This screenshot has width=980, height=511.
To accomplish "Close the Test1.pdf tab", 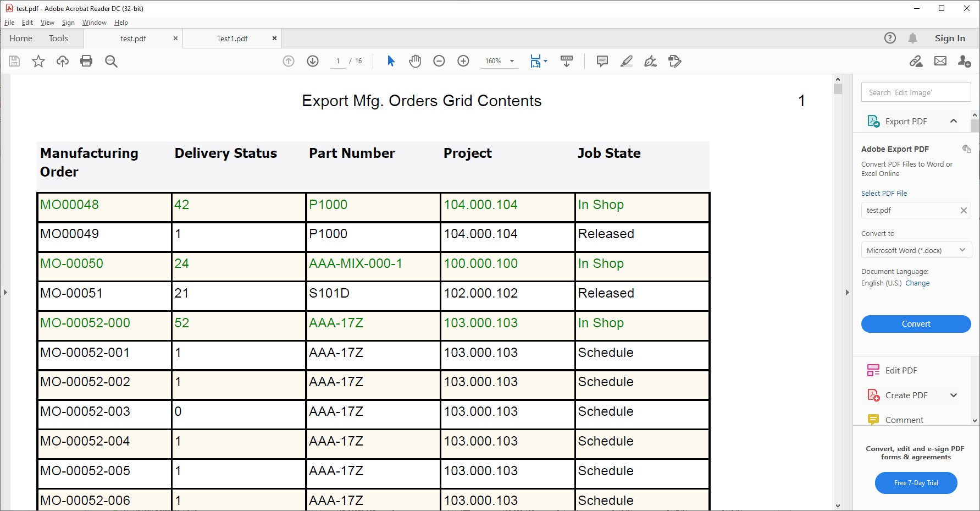I will (x=274, y=39).
